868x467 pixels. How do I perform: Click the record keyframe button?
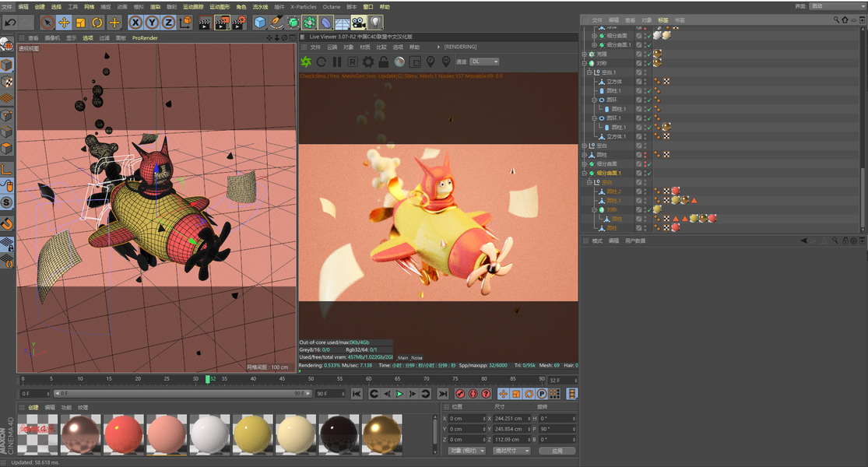[x=460, y=393]
